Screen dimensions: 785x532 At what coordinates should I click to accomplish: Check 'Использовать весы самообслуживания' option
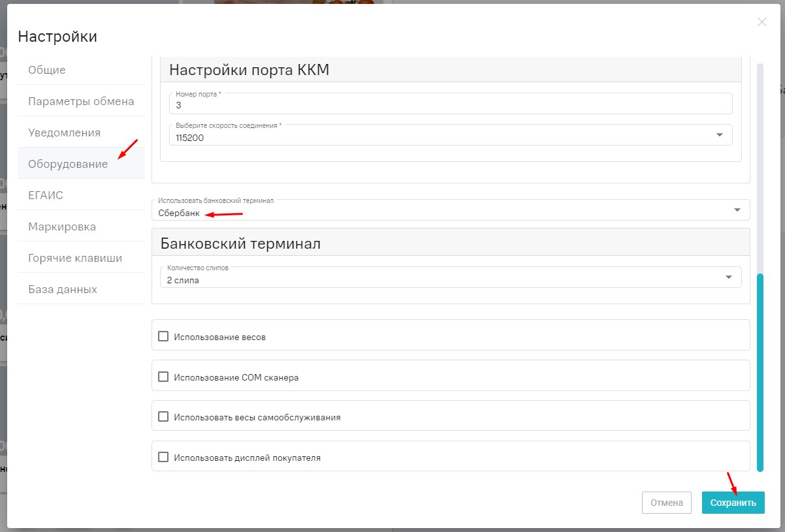(x=163, y=417)
